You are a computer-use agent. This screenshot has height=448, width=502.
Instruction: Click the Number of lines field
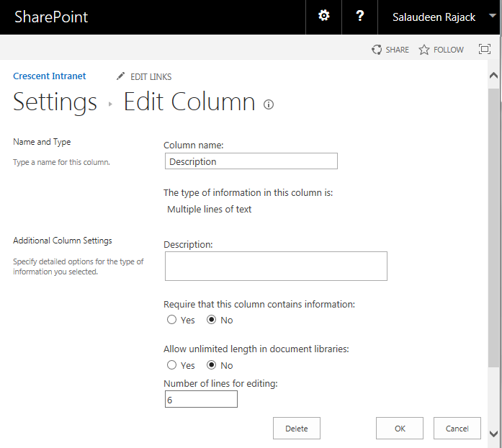pyautogui.click(x=201, y=399)
